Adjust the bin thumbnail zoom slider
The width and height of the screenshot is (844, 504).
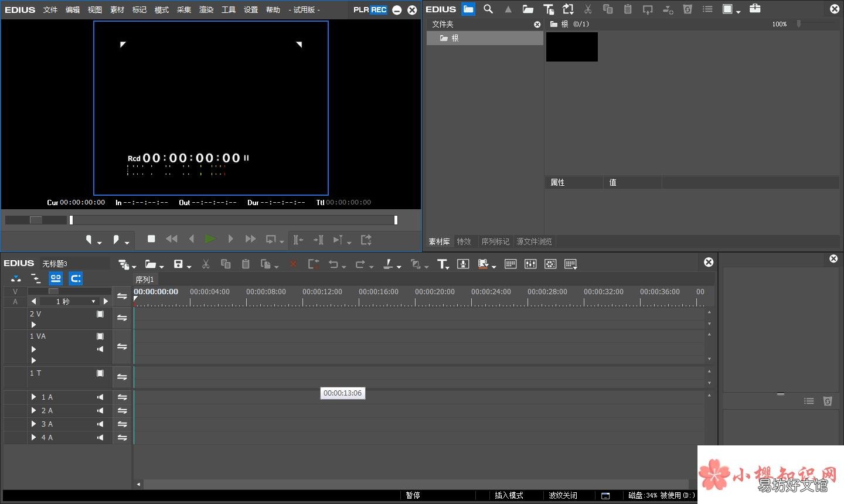pyautogui.click(x=798, y=24)
